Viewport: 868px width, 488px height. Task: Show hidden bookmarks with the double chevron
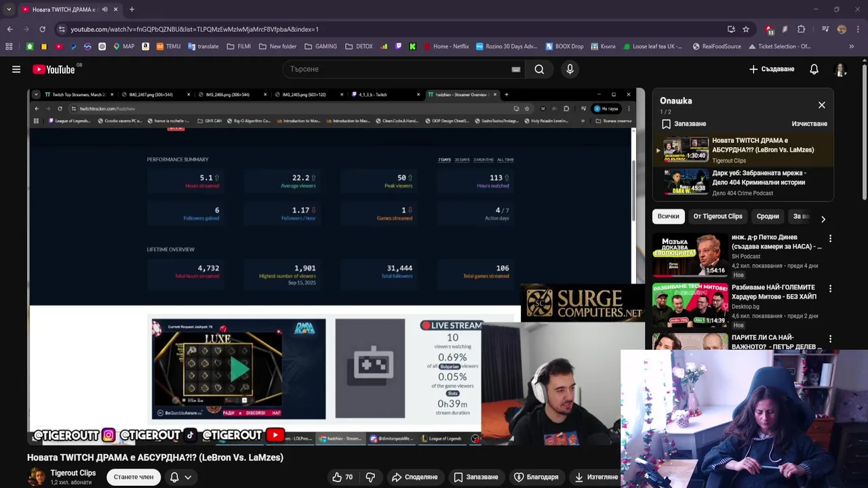coord(852,47)
